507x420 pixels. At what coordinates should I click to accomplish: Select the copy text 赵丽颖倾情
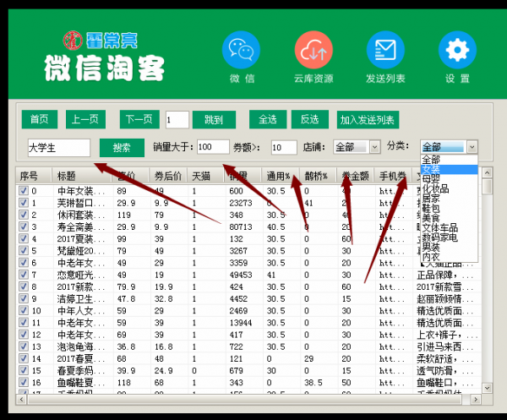(x=445, y=298)
